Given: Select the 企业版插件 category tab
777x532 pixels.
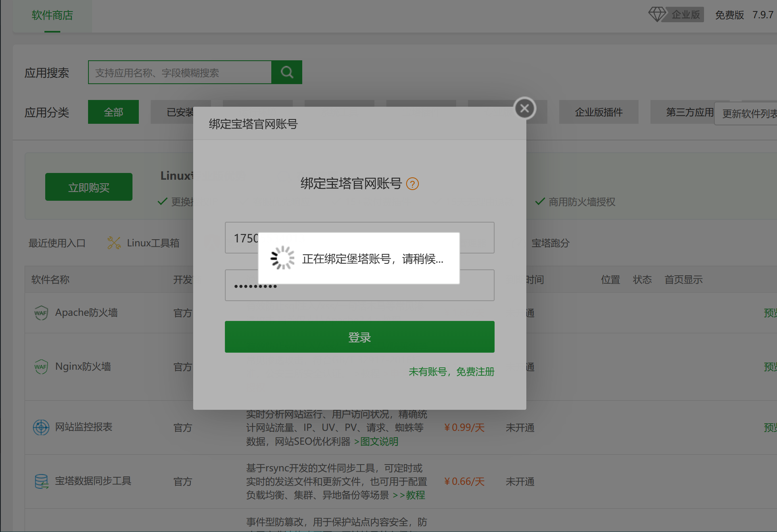Looking at the screenshot, I should point(599,112).
